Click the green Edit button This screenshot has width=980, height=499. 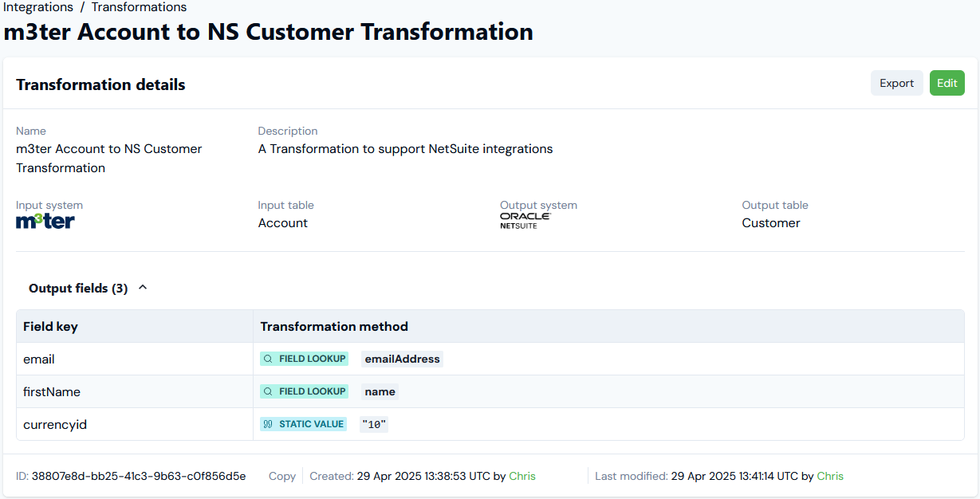947,83
